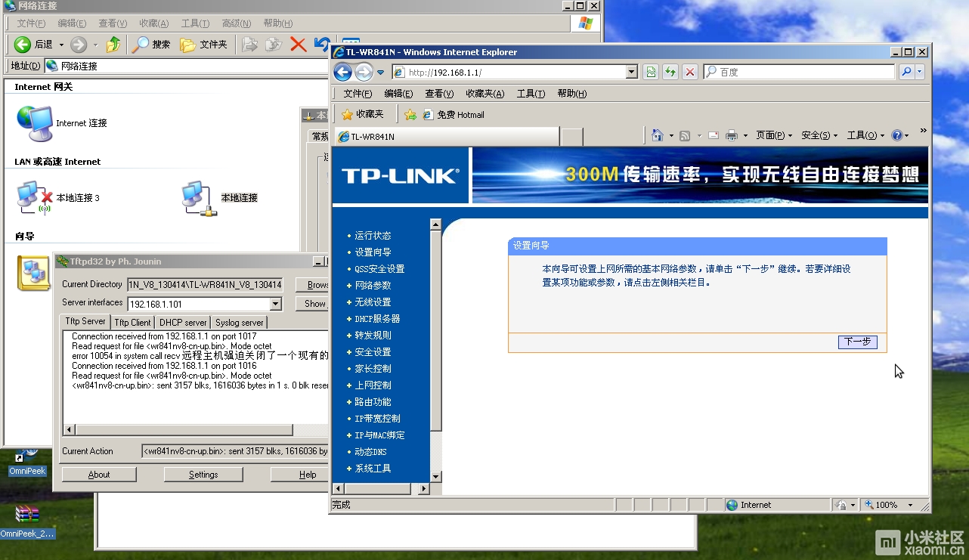Click the red delete X in 网络连接 toolbar
Viewport: 969px width, 560px height.
(299, 45)
